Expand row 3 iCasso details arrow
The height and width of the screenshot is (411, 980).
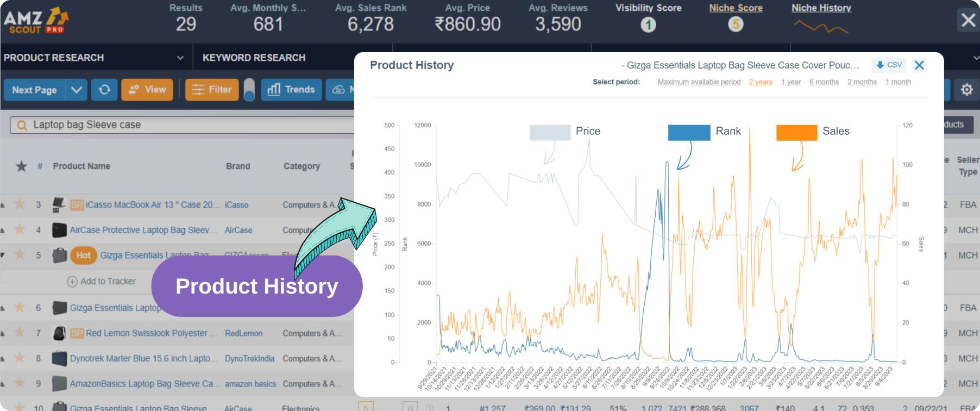point(3,205)
